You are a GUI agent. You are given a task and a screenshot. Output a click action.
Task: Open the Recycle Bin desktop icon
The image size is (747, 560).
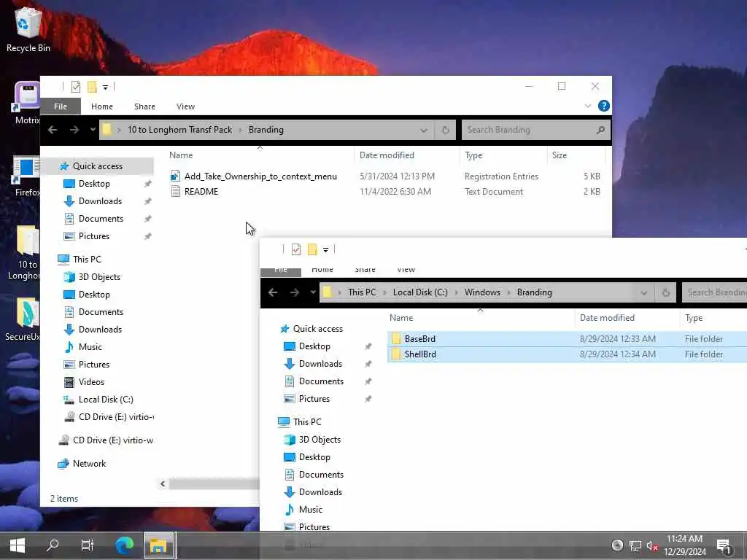[28, 29]
